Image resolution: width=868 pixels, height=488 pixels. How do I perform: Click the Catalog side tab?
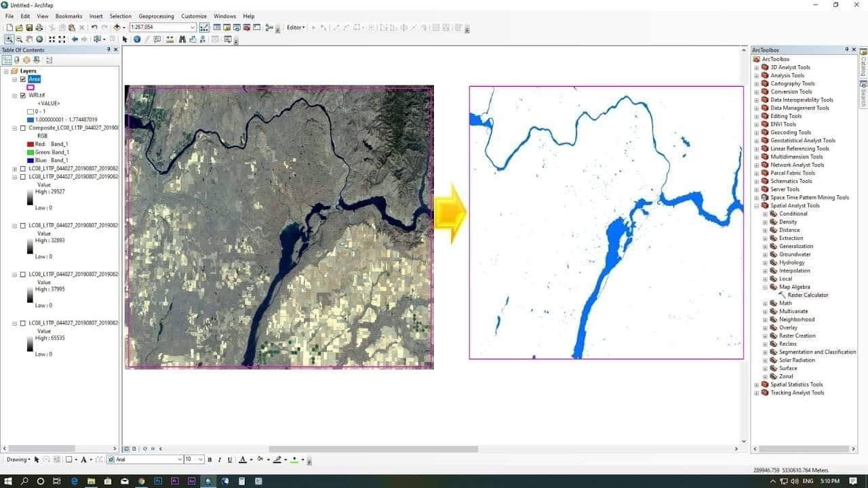(x=863, y=62)
